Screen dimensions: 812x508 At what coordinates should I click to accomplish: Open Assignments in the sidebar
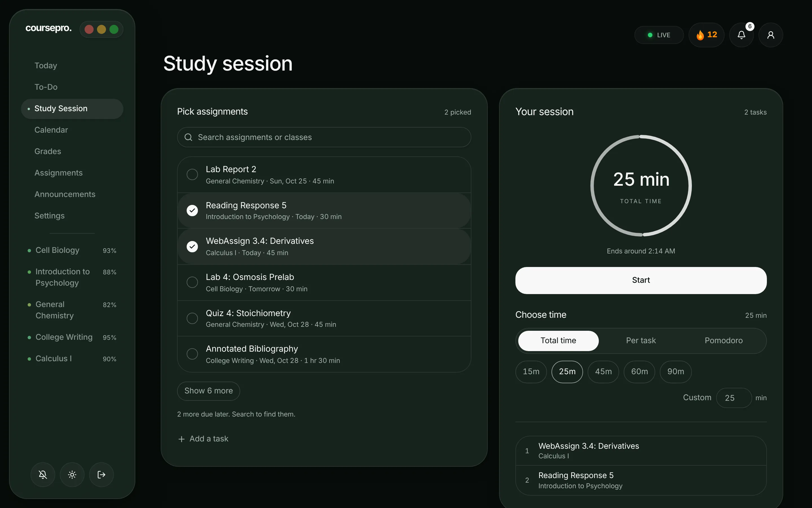pos(72,173)
